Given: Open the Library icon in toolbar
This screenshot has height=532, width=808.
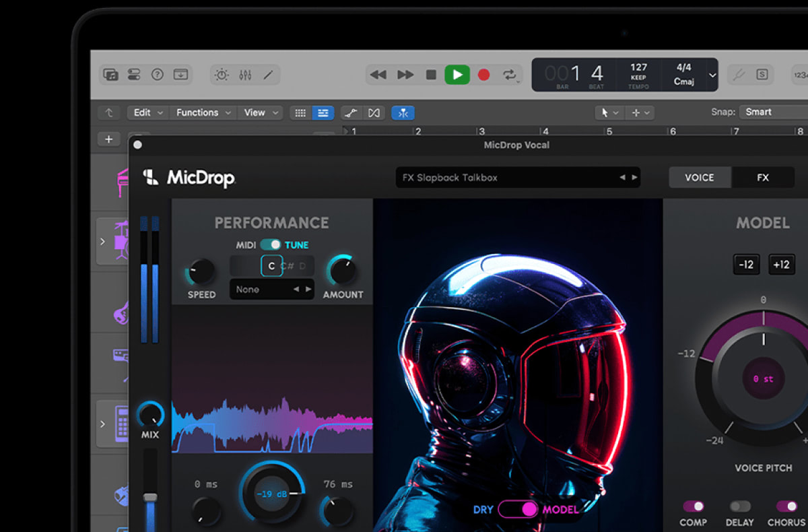Looking at the screenshot, I should (111, 75).
